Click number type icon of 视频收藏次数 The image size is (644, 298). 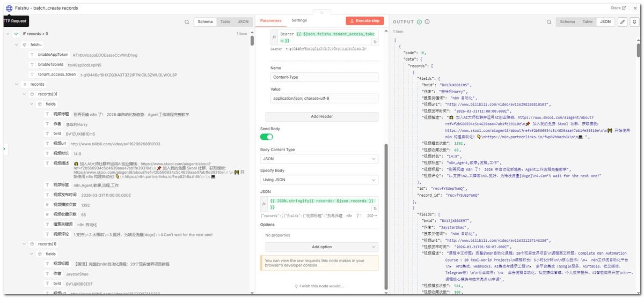(x=48, y=214)
